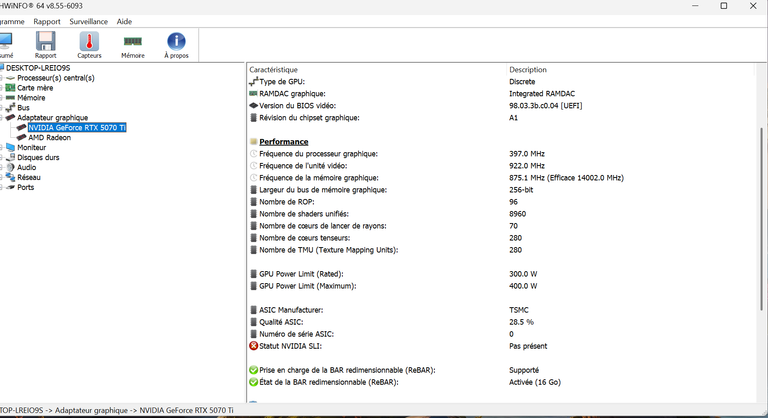
Task: Click value 875.1 MHz (Efficace 14002.0 MHz)
Action: coord(566,178)
